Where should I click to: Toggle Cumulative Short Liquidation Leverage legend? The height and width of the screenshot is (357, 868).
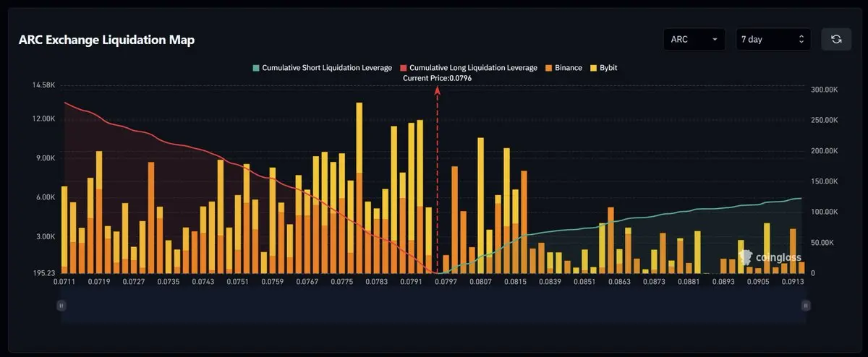[322, 68]
